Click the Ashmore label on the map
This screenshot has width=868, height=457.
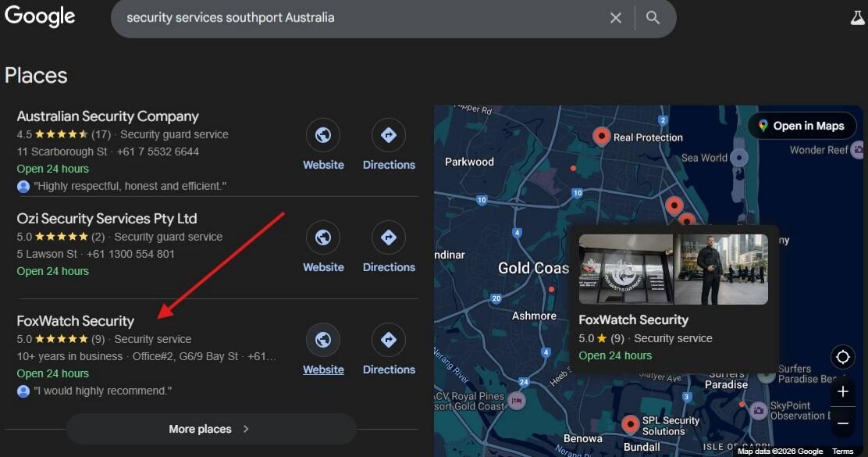pos(534,316)
